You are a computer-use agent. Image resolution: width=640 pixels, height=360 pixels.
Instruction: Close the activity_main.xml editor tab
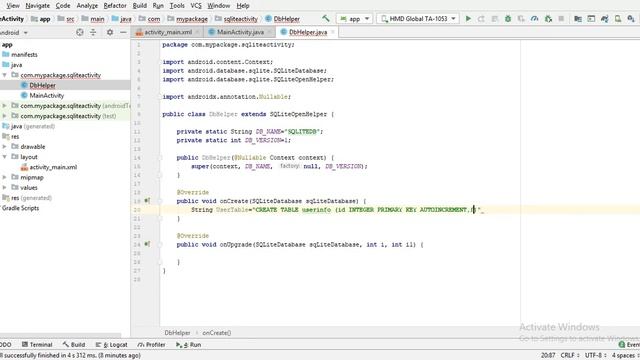[x=198, y=32]
